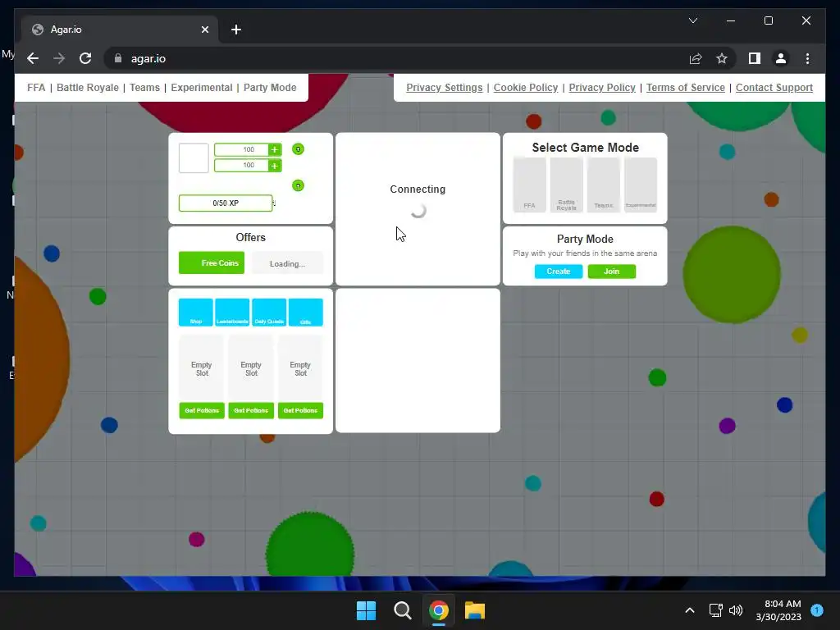The width and height of the screenshot is (840, 630).
Task: Open a new browser tab
Action: pyautogui.click(x=235, y=30)
